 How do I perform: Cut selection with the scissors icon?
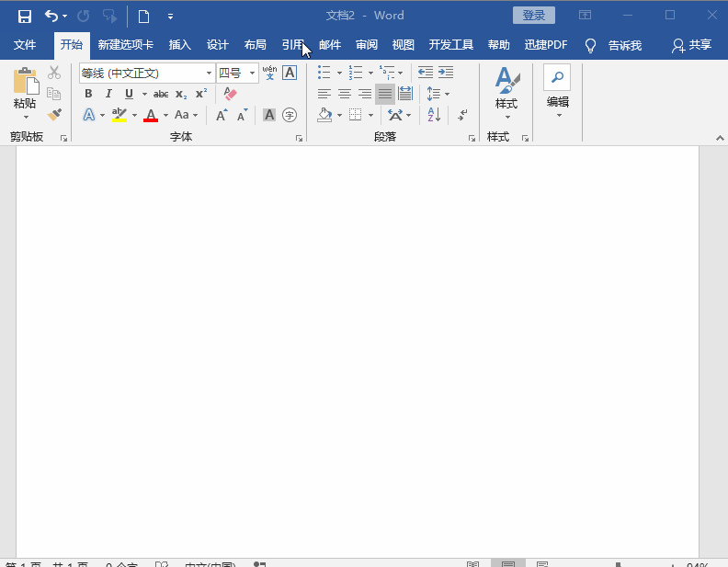coord(54,73)
